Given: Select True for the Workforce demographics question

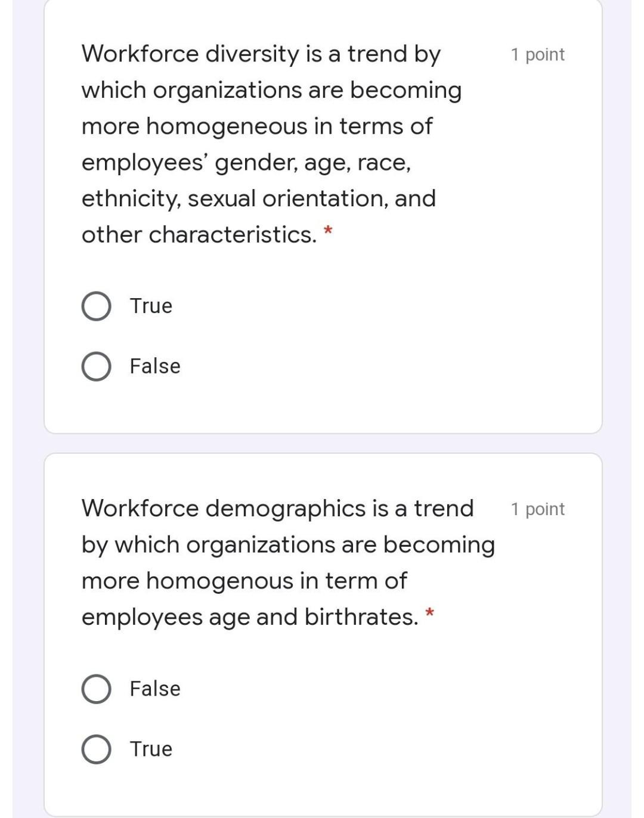Looking at the screenshot, I should pos(96,749).
